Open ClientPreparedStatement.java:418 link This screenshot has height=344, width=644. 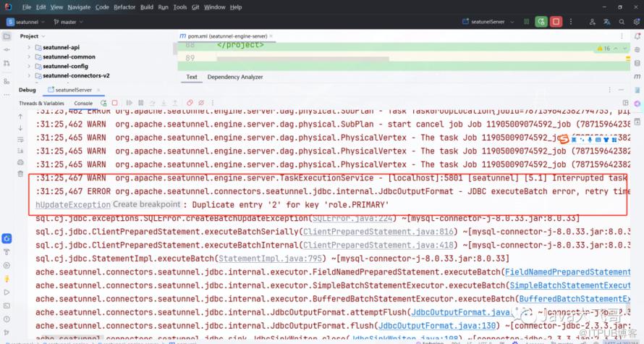pyautogui.click(x=378, y=246)
